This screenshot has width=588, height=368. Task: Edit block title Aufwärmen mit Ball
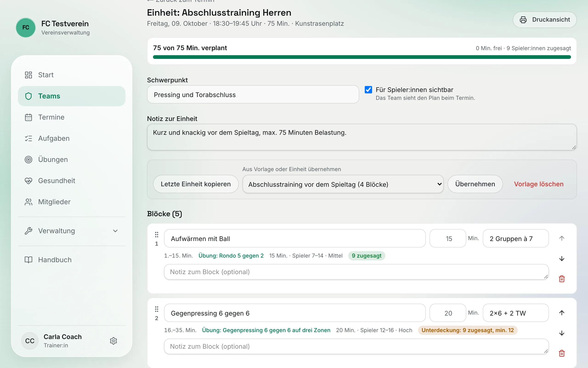coord(295,238)
